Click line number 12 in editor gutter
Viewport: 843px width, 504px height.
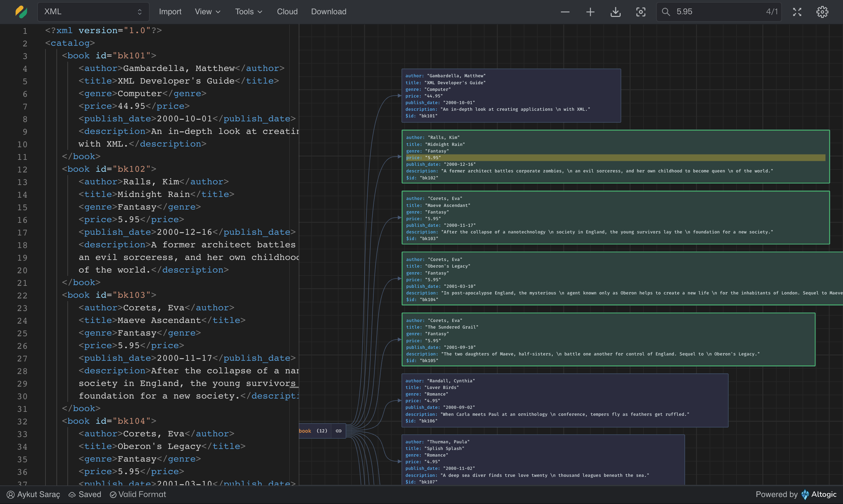coord(23,169)
